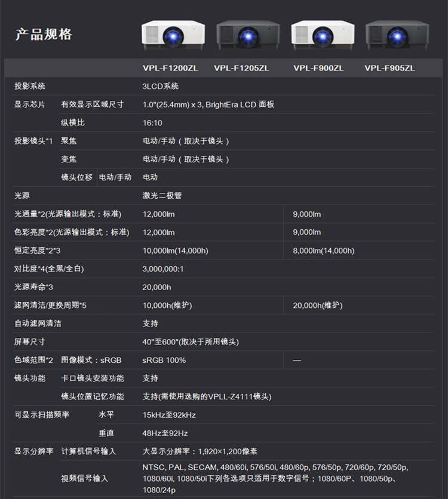The width and height of the screenshot is (448, 499).
Task: Click the 9,000lm value in 光通量 row
Action: coord(306,214)
